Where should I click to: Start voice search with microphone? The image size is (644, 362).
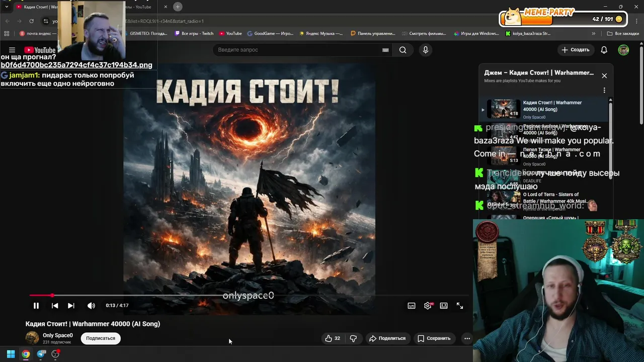click(x=426, y=50)
